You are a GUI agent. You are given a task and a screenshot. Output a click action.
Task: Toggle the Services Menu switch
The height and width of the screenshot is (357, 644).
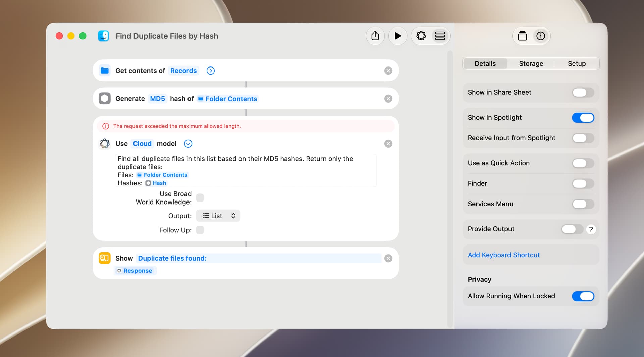point(583,204)
